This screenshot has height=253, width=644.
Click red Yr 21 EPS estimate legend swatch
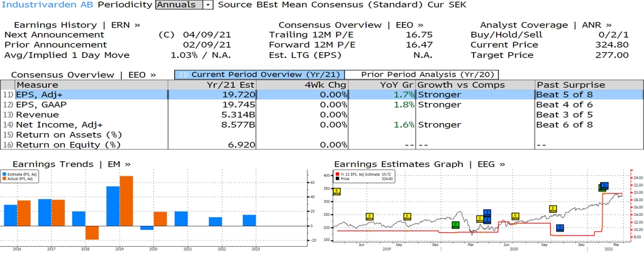pyautogui.click(x=337, y=175)
